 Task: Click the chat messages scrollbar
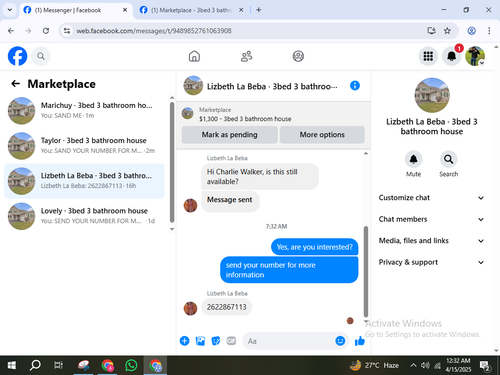(x=366, y=271)
